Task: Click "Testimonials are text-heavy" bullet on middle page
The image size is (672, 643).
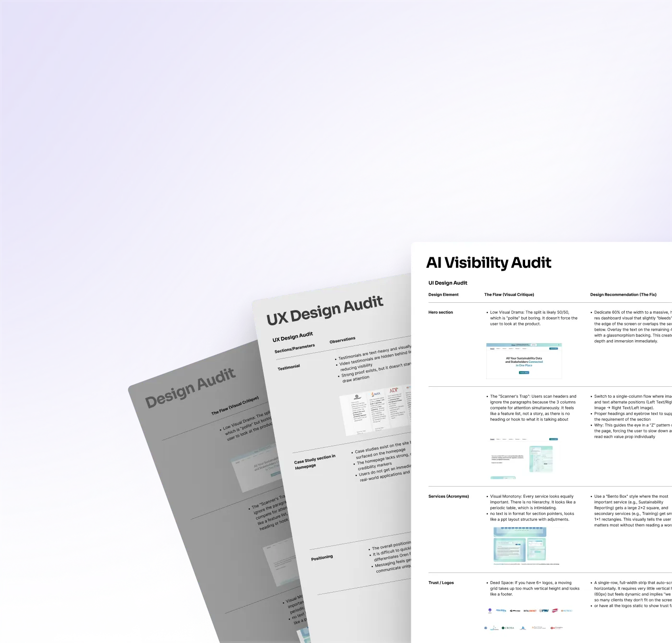Action: (374, 352)
